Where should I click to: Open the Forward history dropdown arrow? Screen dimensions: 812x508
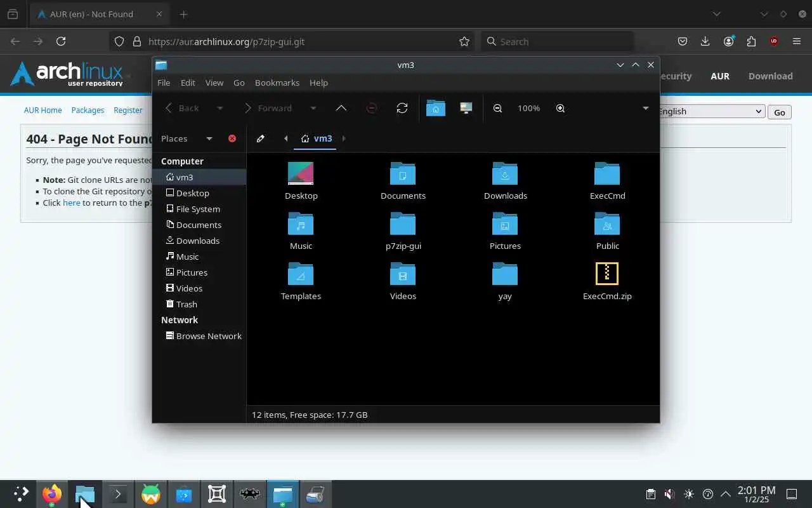click(313, 108)
